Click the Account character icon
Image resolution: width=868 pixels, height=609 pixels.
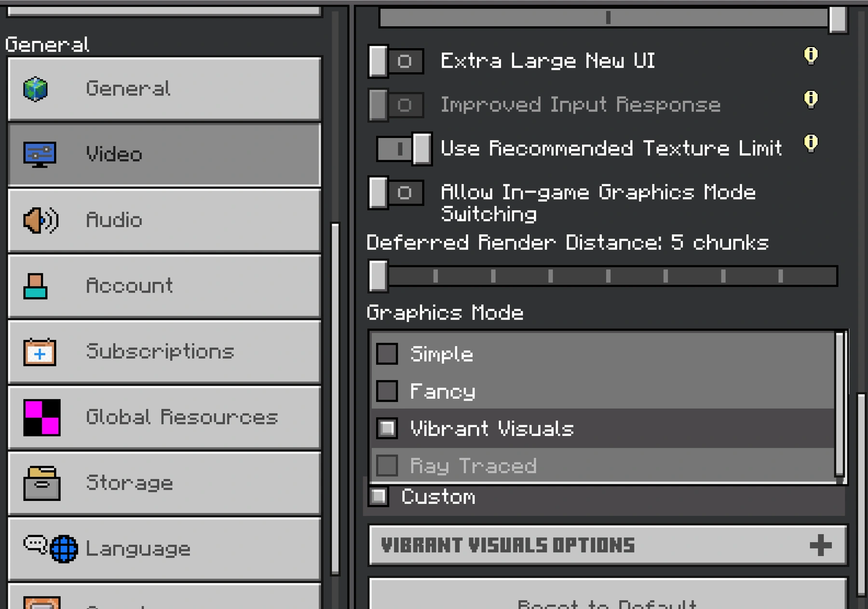(x=36, y=286)
